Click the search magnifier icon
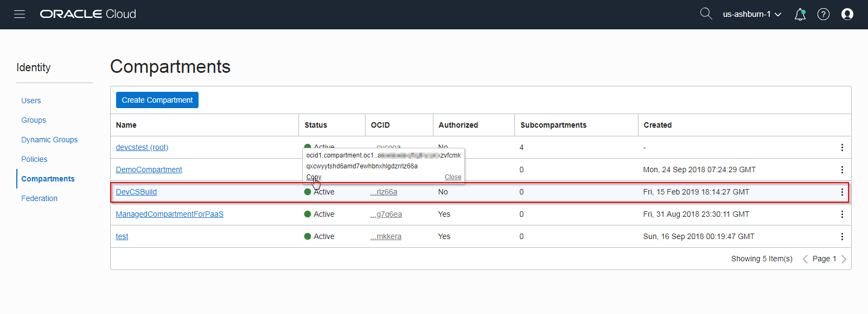Screen dimensions: 868x314 tap(706, 14)
